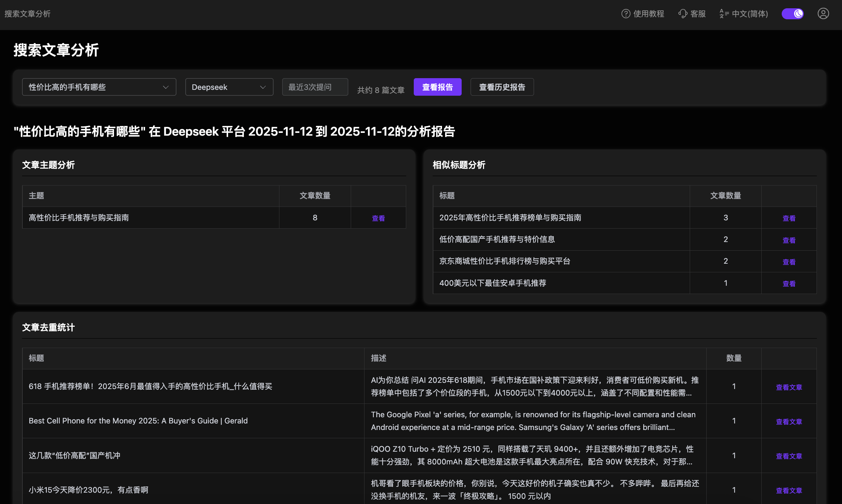
Task: Open 查看文章 for Best Cell Phone article
Action: [789, 422]
